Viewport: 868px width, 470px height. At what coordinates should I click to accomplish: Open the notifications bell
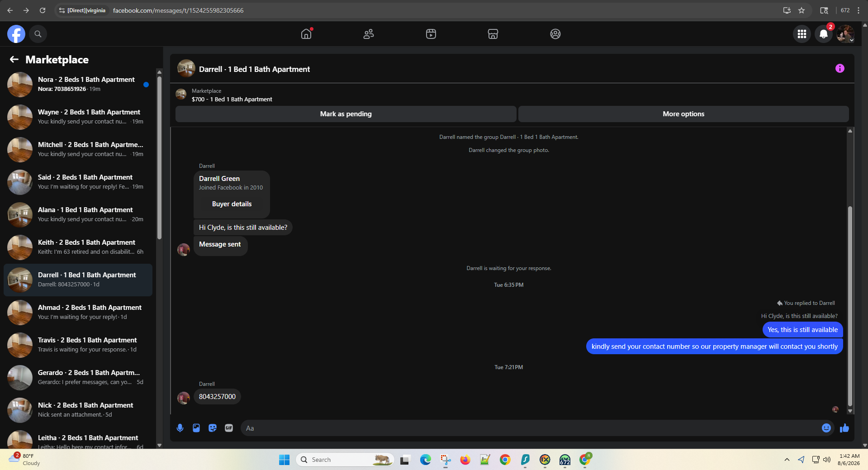[824, 34]
